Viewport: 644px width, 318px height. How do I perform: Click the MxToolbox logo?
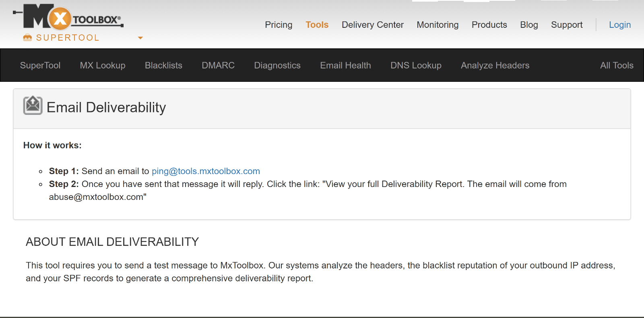[68, 17]
